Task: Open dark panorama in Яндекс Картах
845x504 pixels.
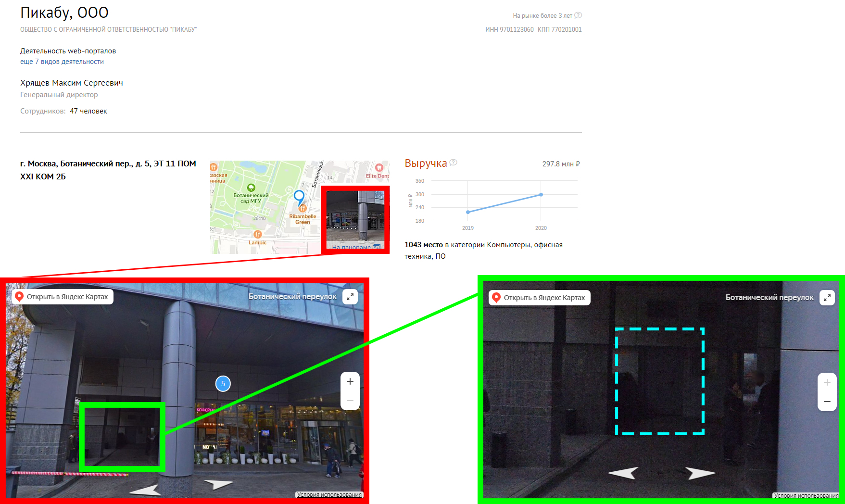Action: [540, 298]
